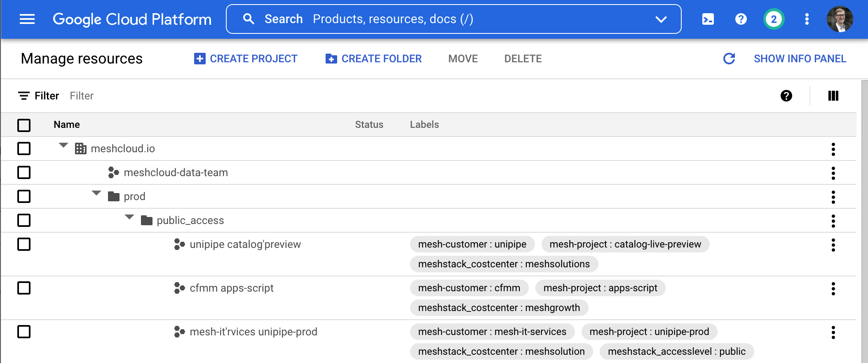Click label mesh-customer : cfmm
This screenshot has width=868, height=363.
[x=469, y=288]
